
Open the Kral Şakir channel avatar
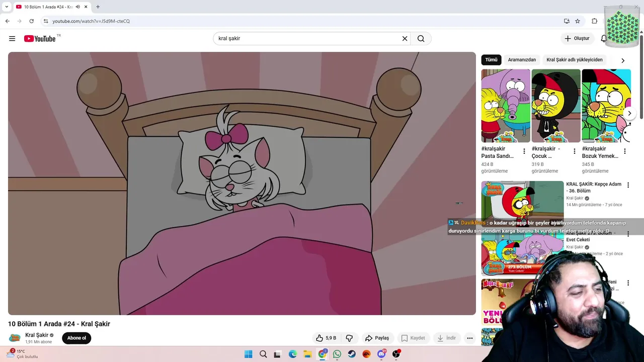coord(15,338)
